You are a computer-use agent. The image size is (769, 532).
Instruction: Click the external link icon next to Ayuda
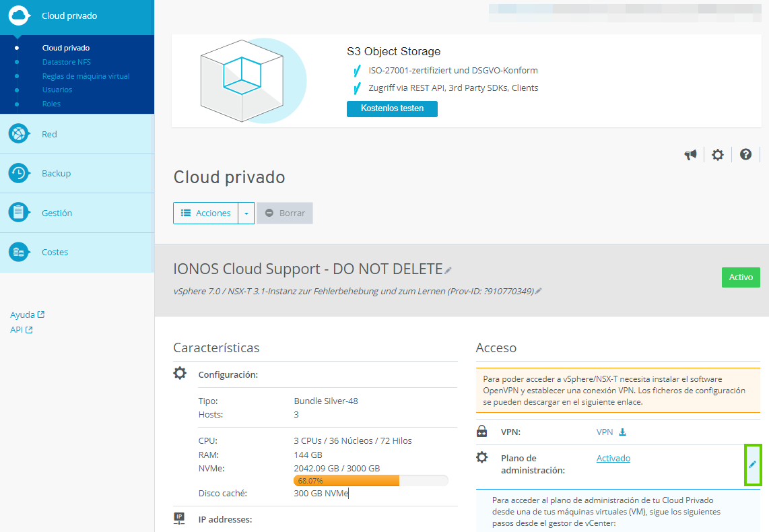click(x=41, y=314)
